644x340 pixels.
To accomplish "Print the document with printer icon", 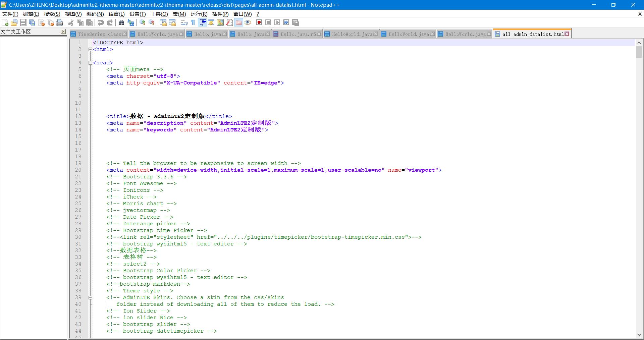I will click(x=60, y=22).
